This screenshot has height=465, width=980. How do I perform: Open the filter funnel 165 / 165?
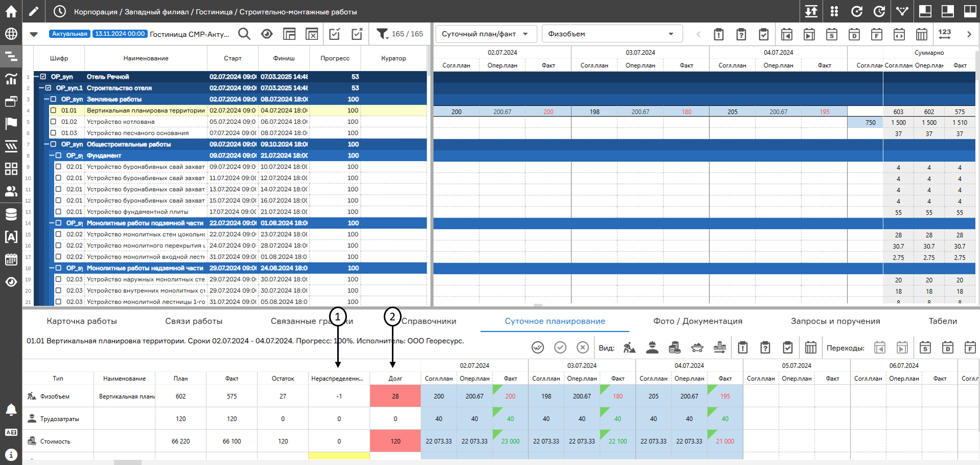(400, 34)
